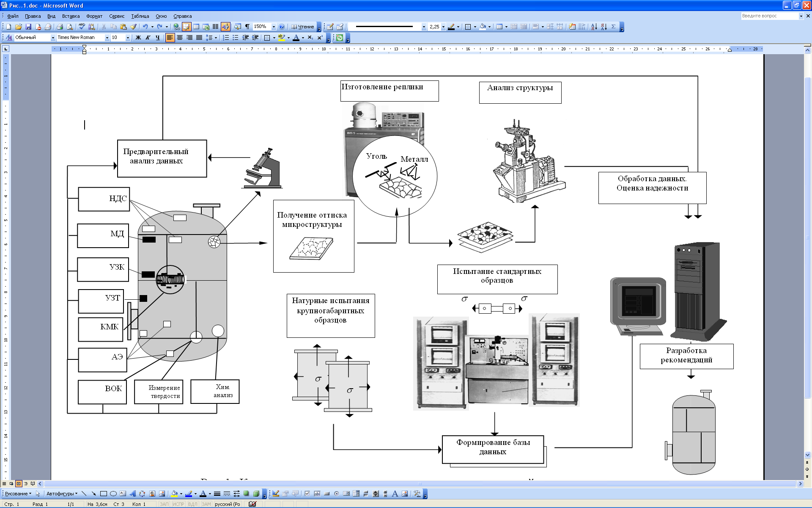This screenshot has height=508, width=812.
Task: Open the Times New Roman font dropdown
Action: click(107, 38)
